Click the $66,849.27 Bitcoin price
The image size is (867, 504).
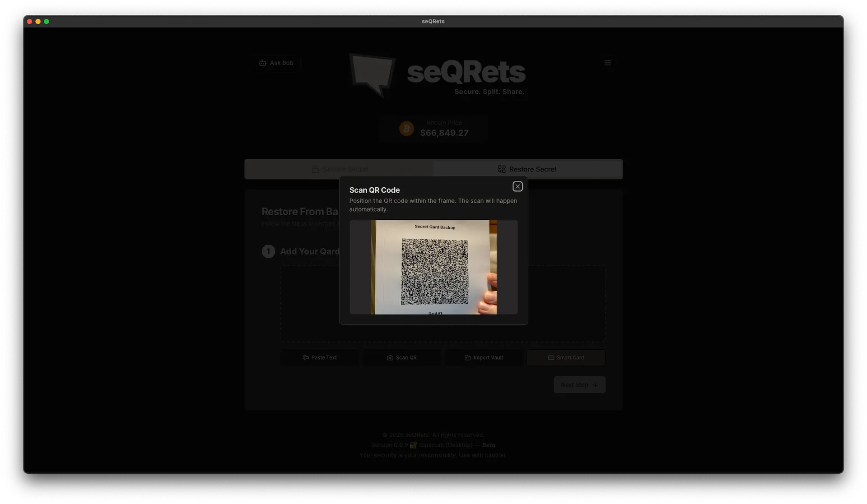(444, 133)
